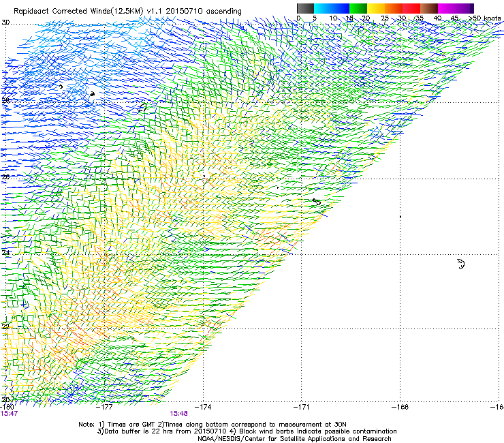Click the '24' latitude axis label
This screenshot has height=443, width=504.
[5, 253]
